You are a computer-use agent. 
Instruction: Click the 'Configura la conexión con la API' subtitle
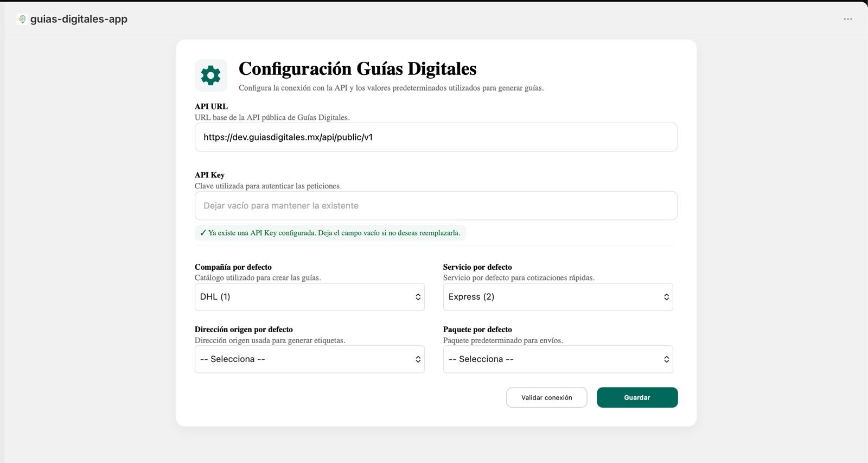[x=391, y=88]
